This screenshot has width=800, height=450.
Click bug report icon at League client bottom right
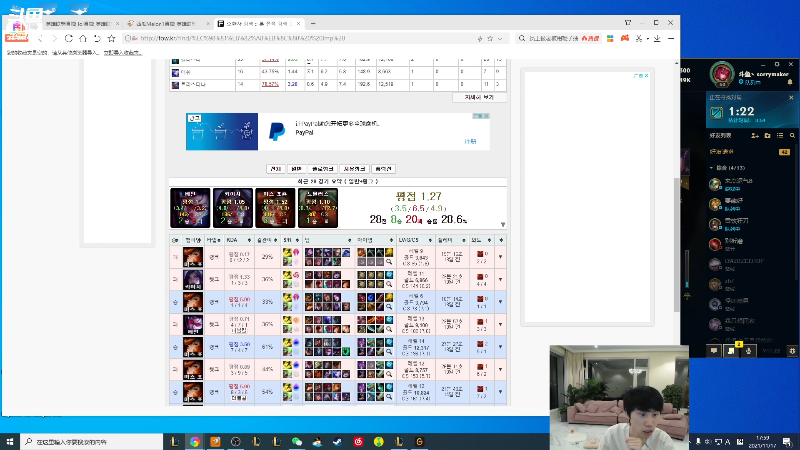coord(792,351)
